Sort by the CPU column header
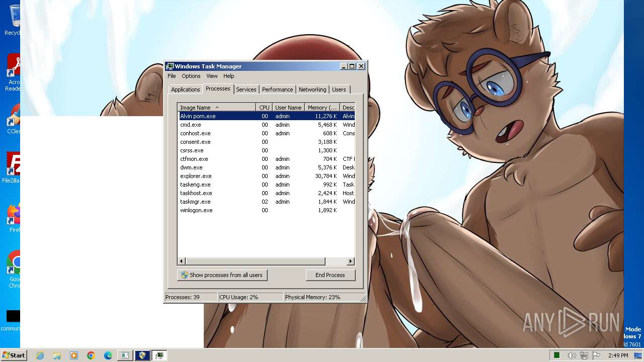 [x=264, y=108]
